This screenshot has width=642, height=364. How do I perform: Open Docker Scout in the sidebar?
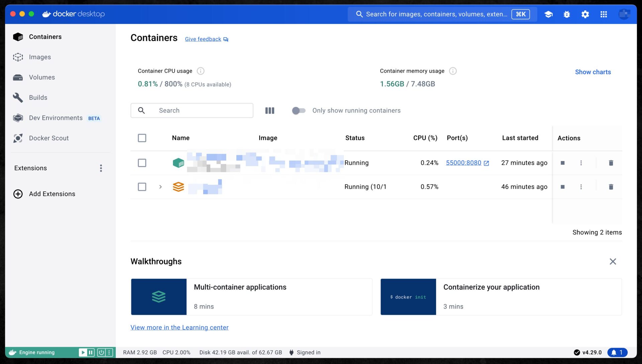tap(49, 138)
